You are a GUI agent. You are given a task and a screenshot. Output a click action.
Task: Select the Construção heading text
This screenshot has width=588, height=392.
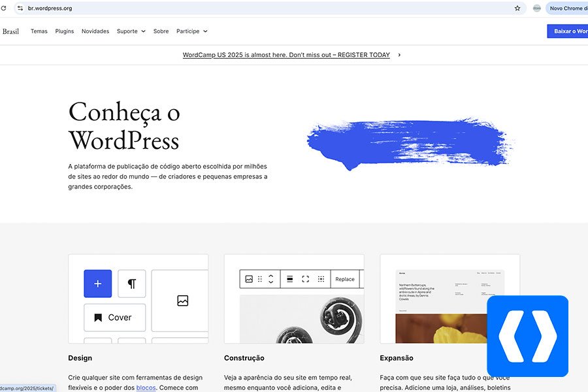pos(244,358)
